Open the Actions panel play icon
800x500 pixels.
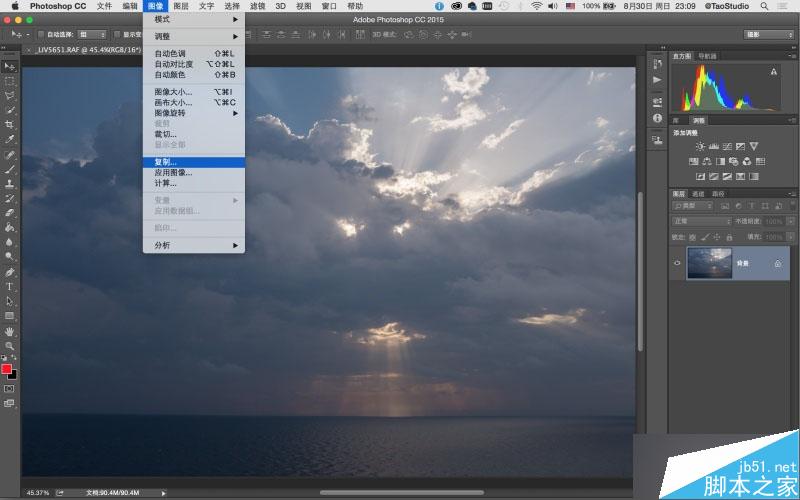657,80
